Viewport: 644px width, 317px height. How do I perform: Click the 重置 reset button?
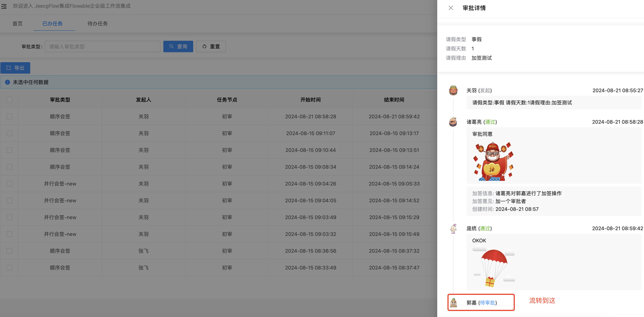[x=211, y=46]
